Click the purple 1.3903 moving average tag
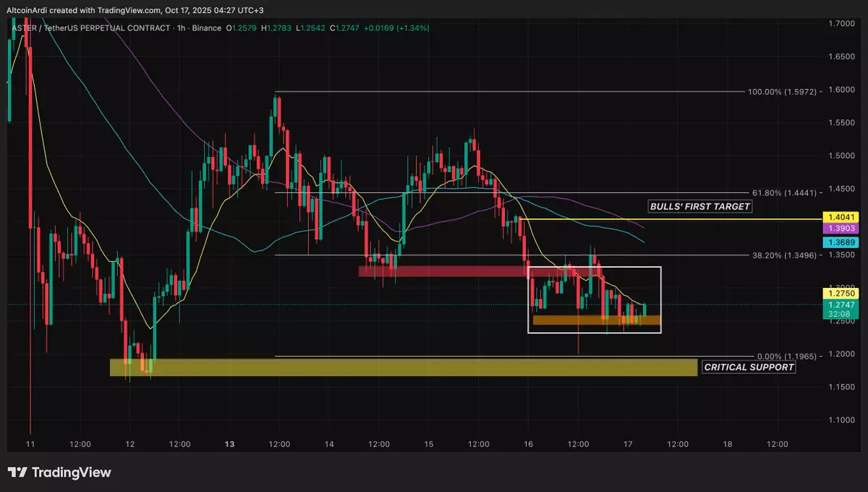The height and width of the screenshot is (492, 868). pos(841,228)
